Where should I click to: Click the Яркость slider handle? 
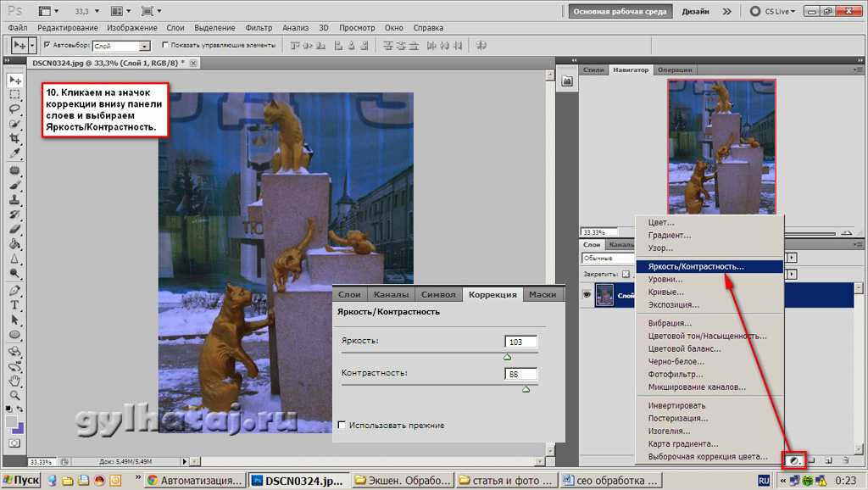click(507, 357)
